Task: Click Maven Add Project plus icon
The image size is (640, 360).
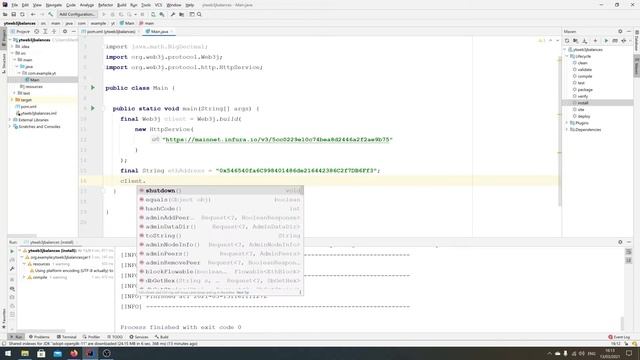Action: [595, 41]
